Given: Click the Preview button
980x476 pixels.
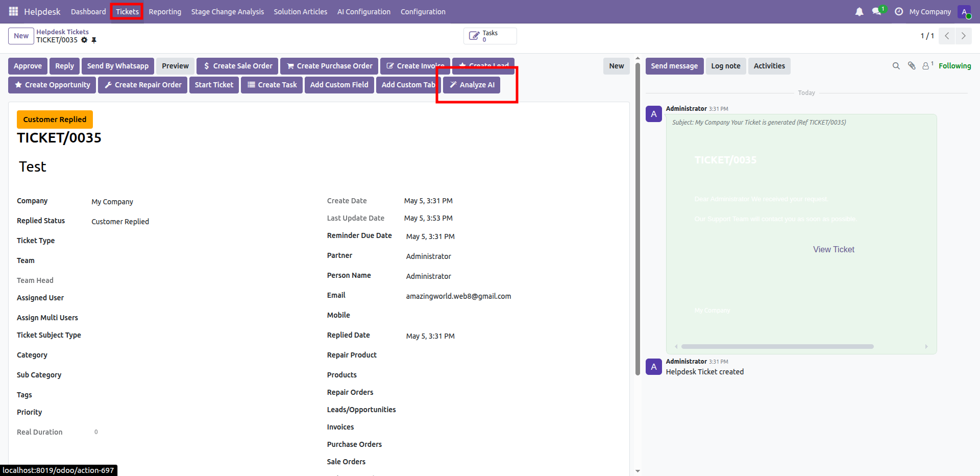Looking at the screenshot, I should pyautogui.click(x=175, y=66).
